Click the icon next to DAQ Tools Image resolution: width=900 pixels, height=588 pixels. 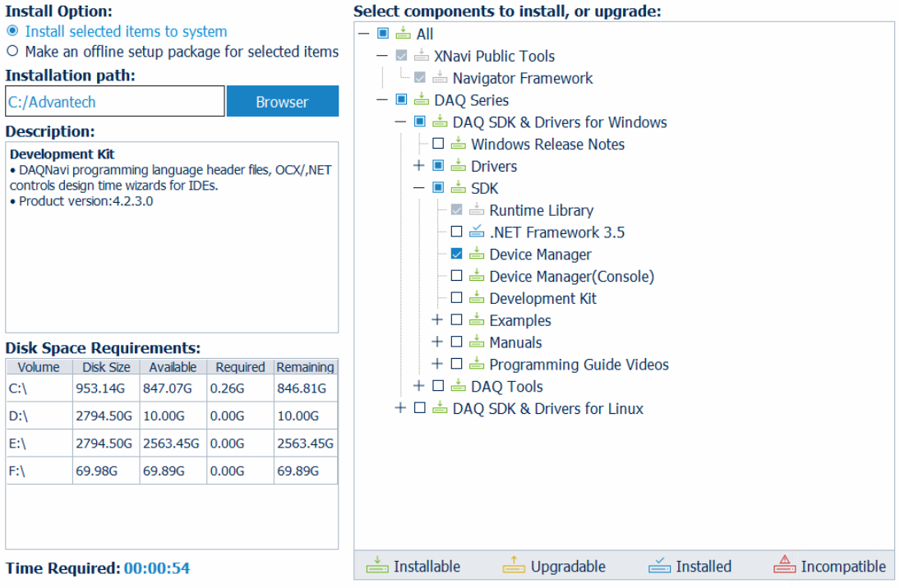click(459, 387)
